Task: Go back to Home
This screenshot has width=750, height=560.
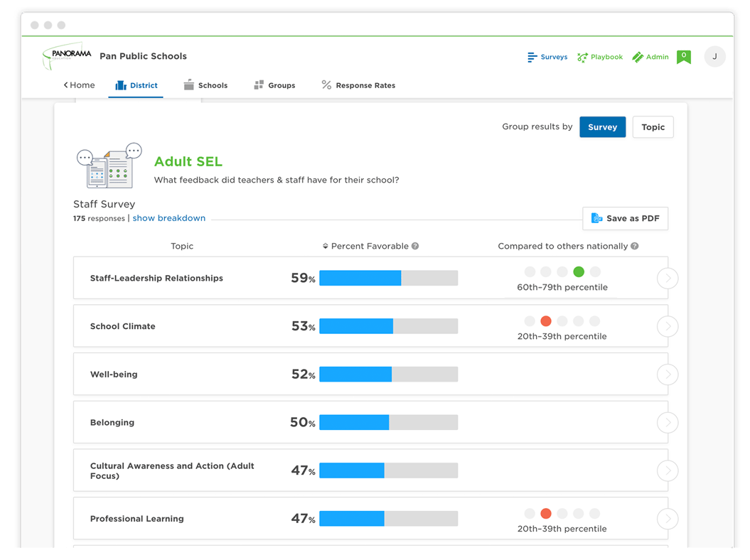Action: point(79,85)
